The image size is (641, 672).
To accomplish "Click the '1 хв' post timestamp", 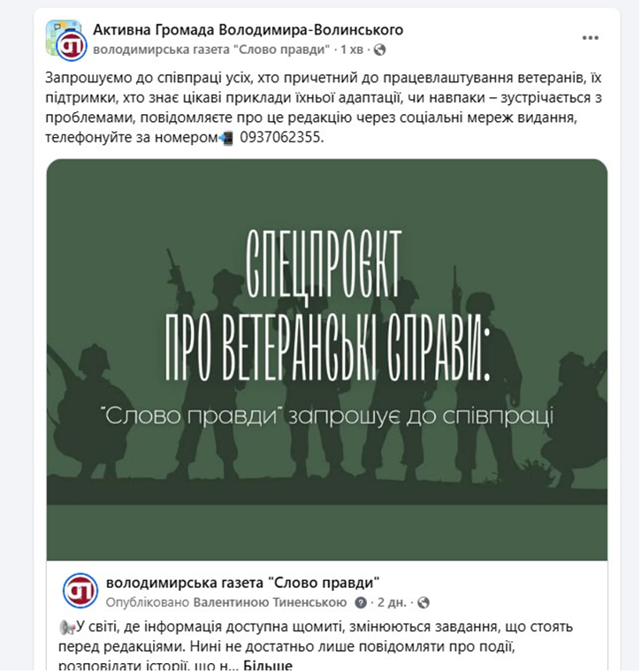I will [x=351, y=50].
